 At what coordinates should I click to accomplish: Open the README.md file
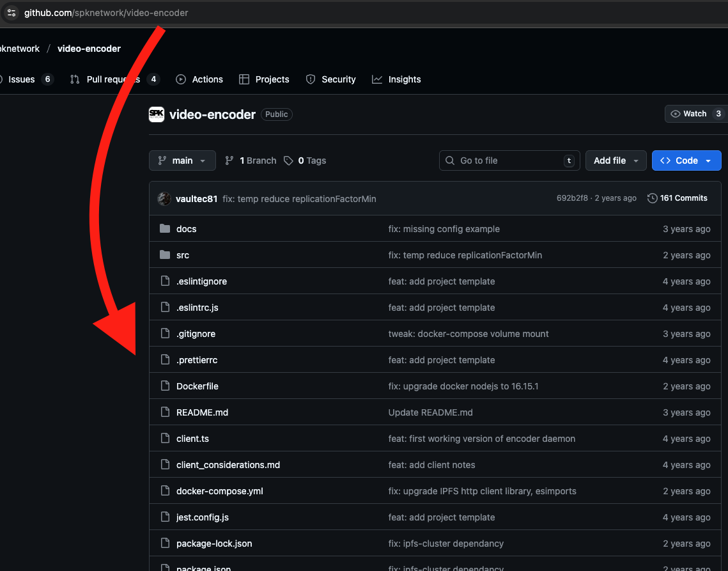tap(202, 412)
